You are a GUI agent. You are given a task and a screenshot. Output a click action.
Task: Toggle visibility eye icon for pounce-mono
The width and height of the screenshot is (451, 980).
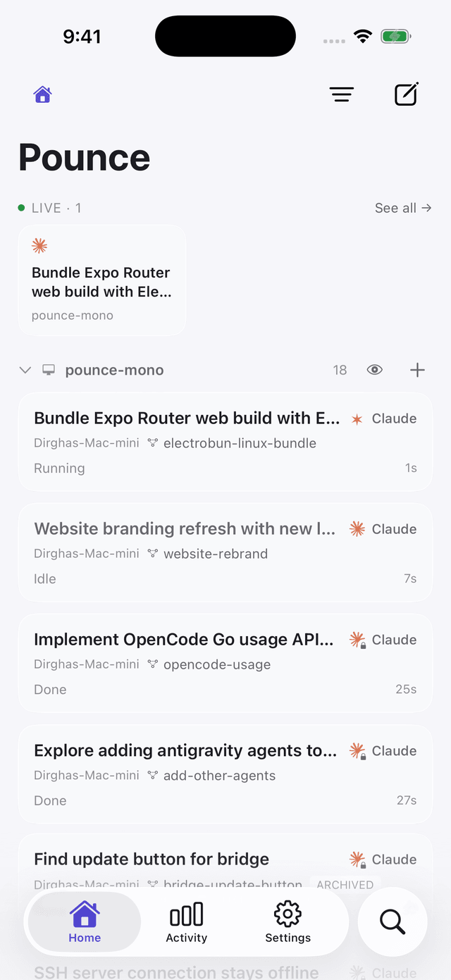click(x=375, y=370)
